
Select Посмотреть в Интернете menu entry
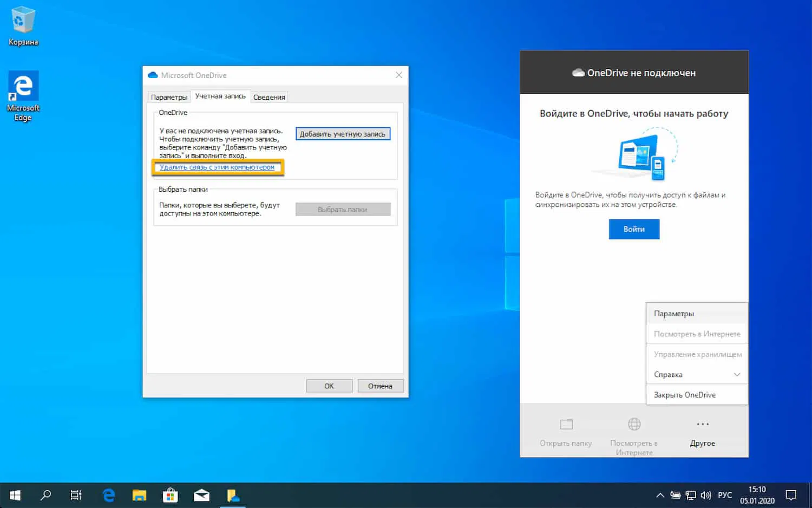tap(697, 334)
